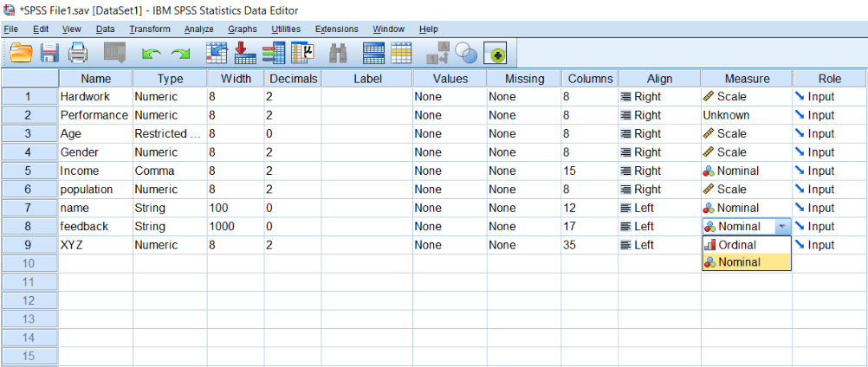Image resolution: width=868 pixels, height=367 pixels.
Task: Open the Graphs menu
Action: [243, 29]
